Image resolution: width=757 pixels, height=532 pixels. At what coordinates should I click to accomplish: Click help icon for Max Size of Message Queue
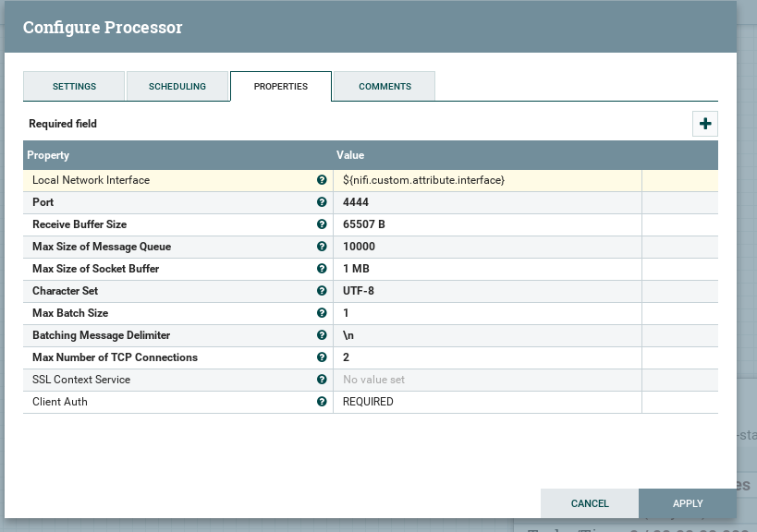click(322, 247)
